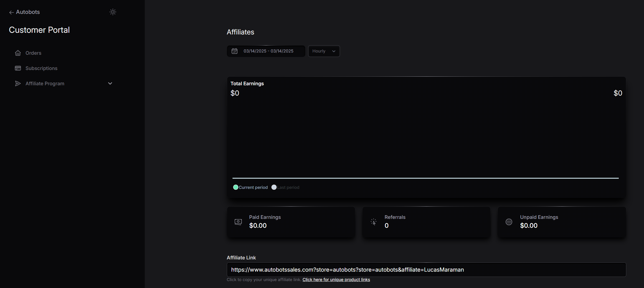Click the Orders home icon
Screen dimensions: 644x288
[x=18, y=53]
